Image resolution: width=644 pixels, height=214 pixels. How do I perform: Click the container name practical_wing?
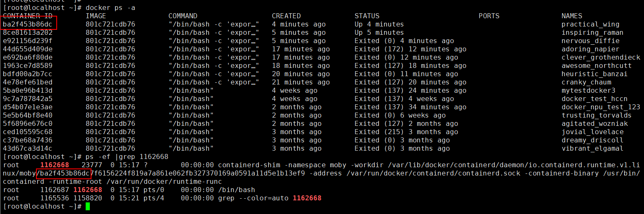(x=591, y=24)
